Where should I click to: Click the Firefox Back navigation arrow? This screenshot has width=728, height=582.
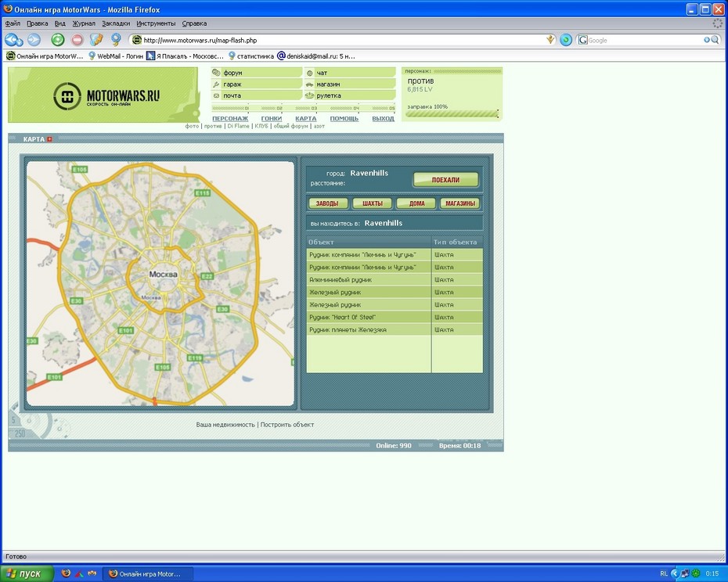tap(13, 40)
